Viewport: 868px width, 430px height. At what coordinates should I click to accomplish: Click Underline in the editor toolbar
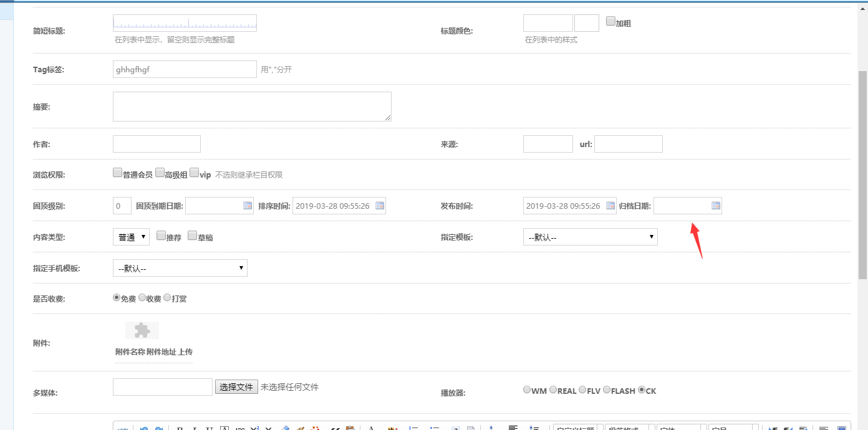(210, 429)
